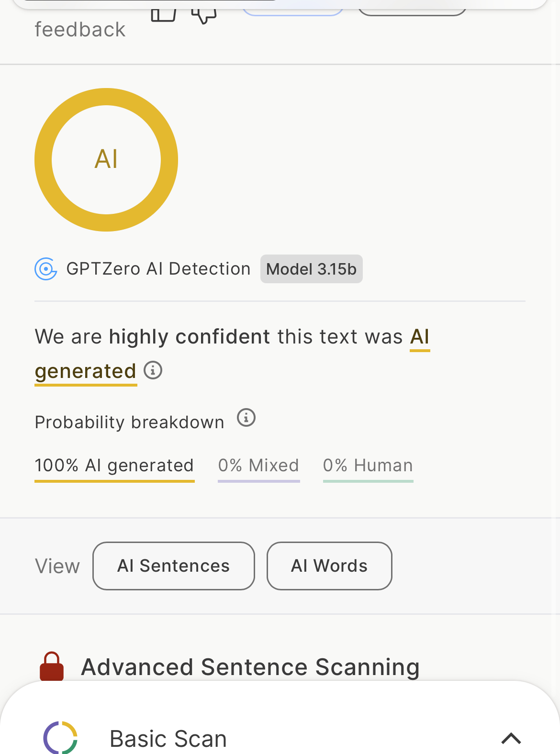Click the 'feedback' text
The width and height of the screenshot is (560, 754).
click(80, 30)
